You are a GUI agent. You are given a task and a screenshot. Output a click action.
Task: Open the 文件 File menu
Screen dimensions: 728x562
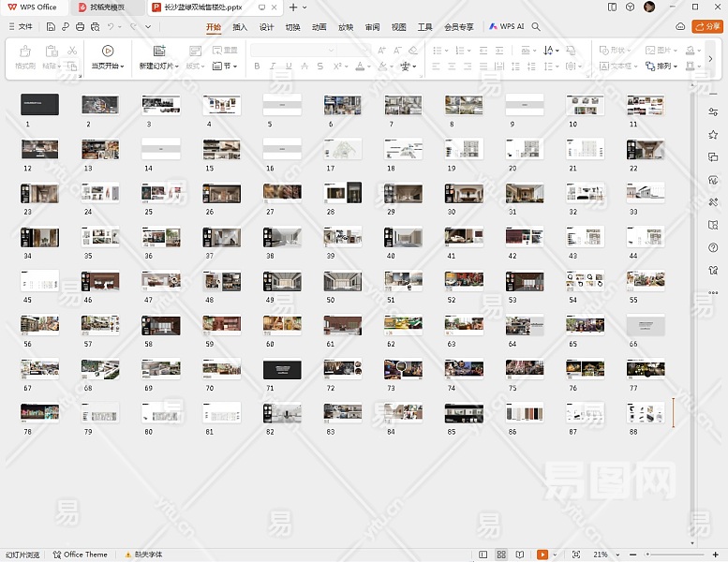tap(25, 27)
